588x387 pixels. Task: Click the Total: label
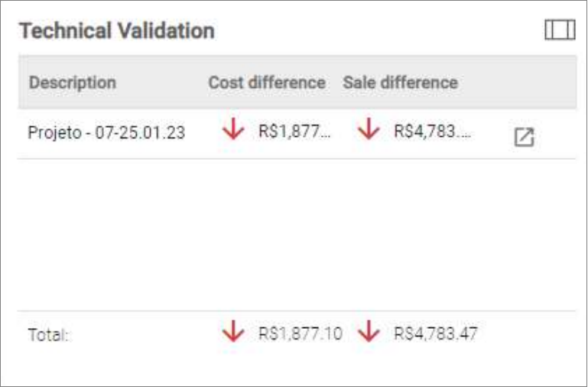click(x=48, y=334)
